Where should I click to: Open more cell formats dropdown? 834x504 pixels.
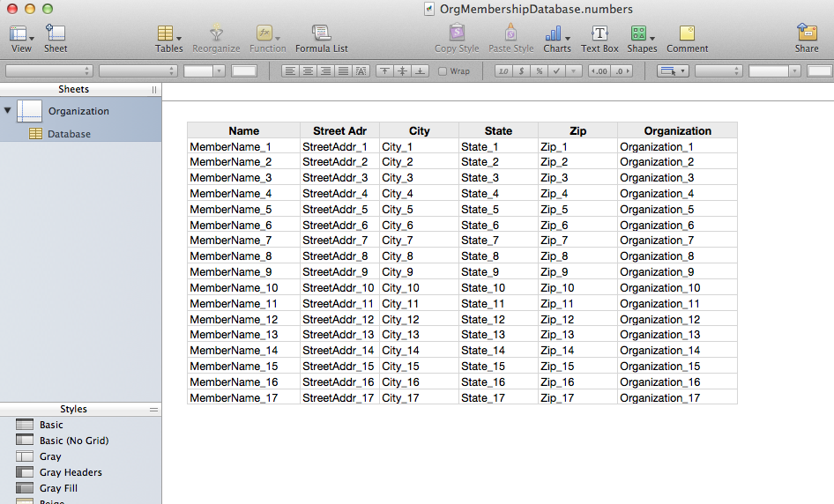click(x=573, y=70)
